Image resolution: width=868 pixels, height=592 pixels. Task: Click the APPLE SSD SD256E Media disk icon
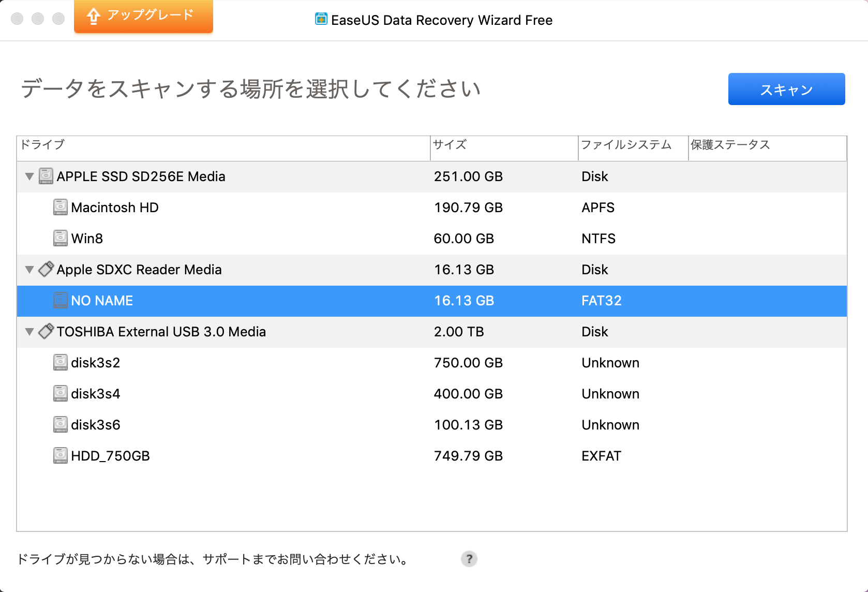coord(46,176)
